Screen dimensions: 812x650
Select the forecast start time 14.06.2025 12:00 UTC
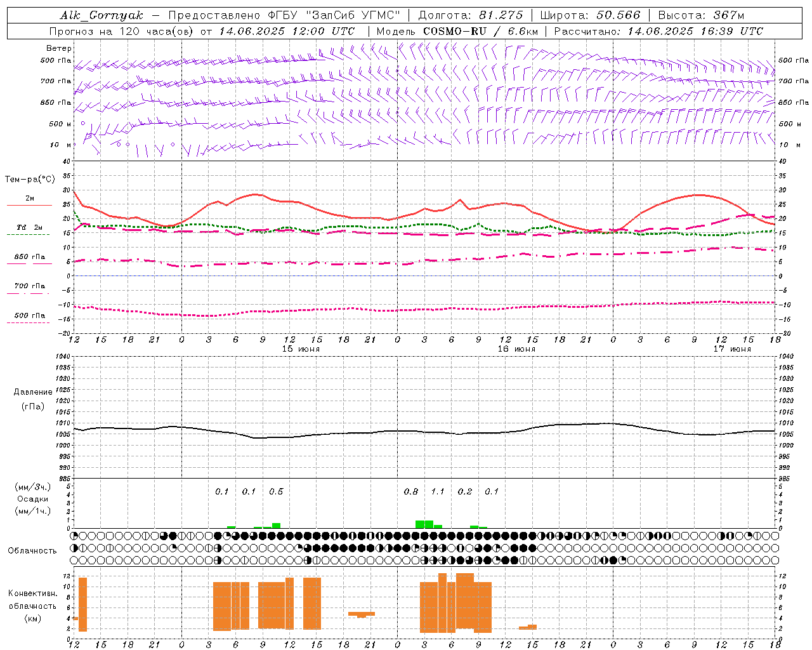287,31
